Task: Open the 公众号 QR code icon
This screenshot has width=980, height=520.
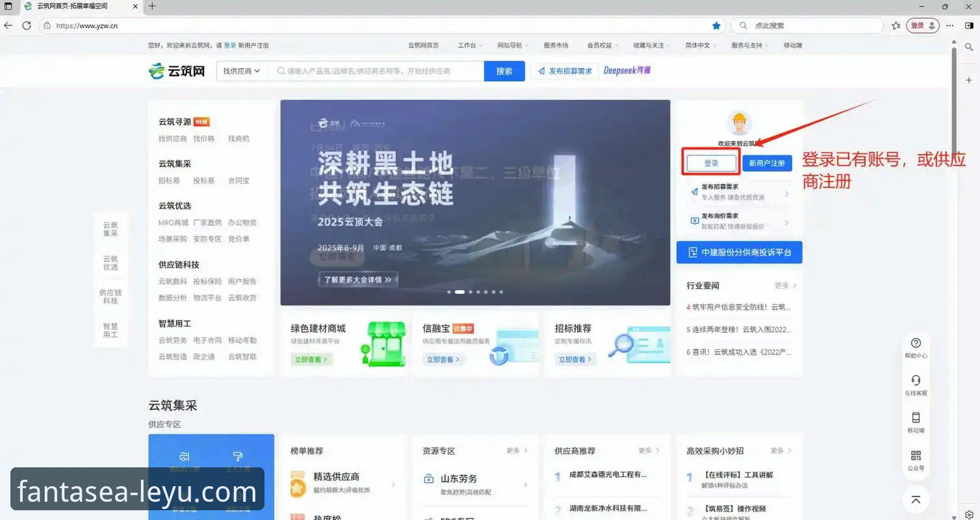Action: (916, 456)
